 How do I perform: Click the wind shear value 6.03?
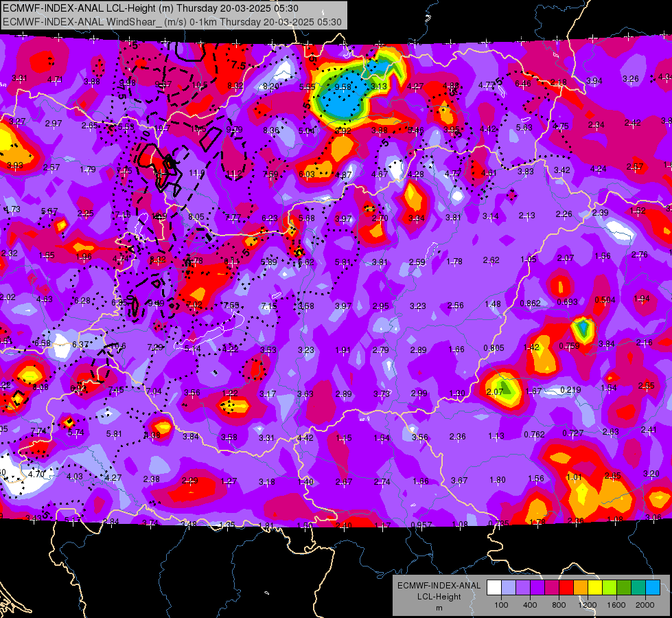pos(306,174)
